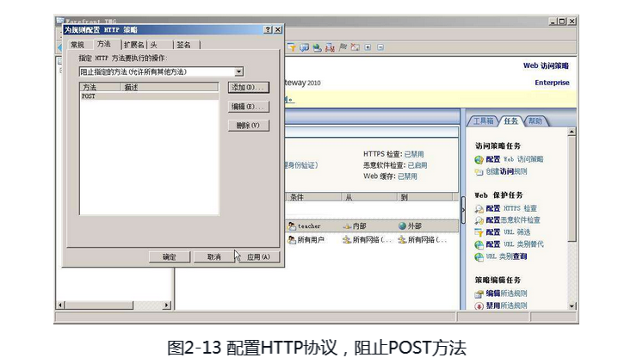This screenshot has height=364, width=618.
Task: Click the red network computers toolbar icon
Action: pos(330,47)
